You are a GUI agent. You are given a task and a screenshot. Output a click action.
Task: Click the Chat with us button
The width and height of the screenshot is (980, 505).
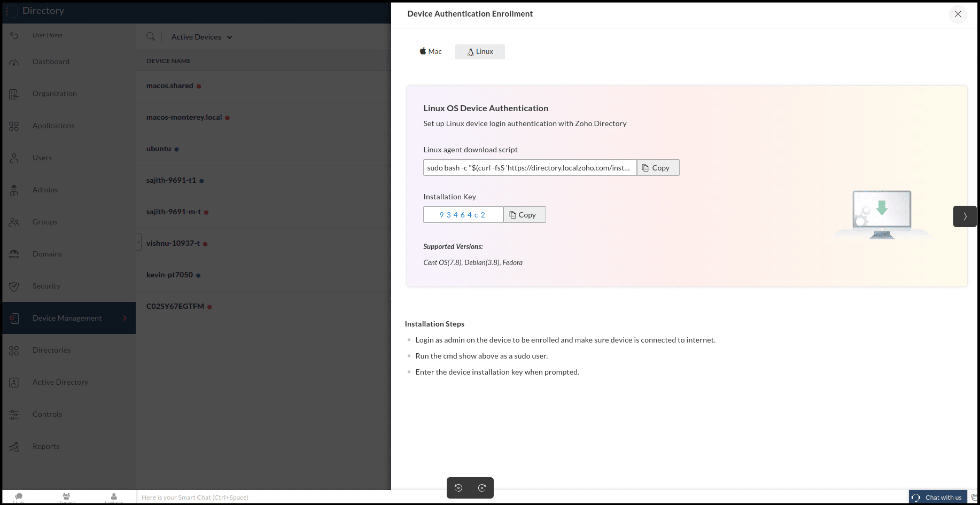point(938,498)
